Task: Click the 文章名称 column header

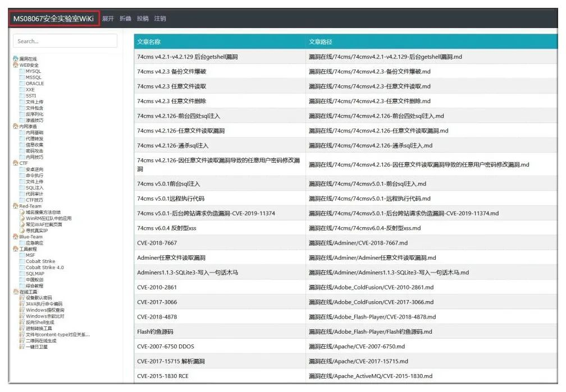Action: (148, 42)
